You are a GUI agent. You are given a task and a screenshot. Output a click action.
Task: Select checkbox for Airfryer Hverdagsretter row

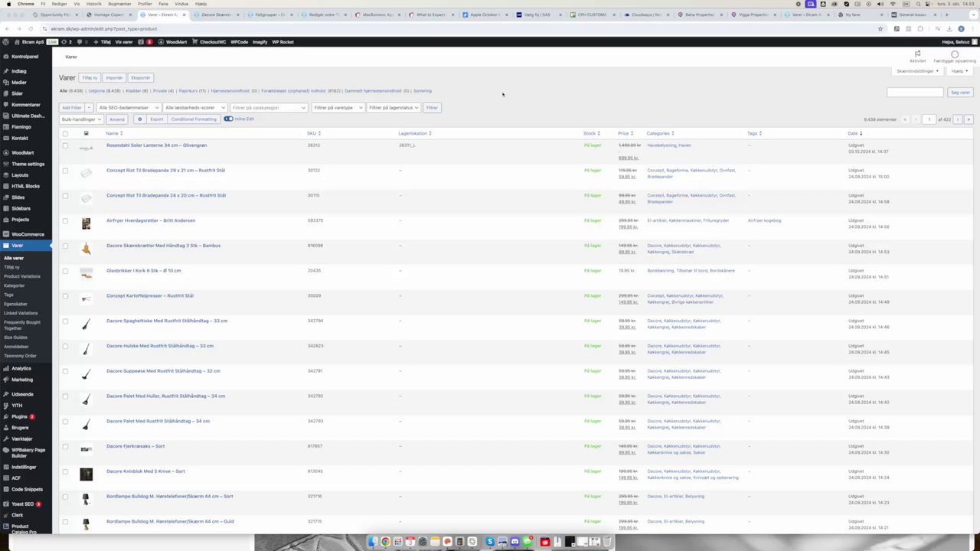pos(65,220)
